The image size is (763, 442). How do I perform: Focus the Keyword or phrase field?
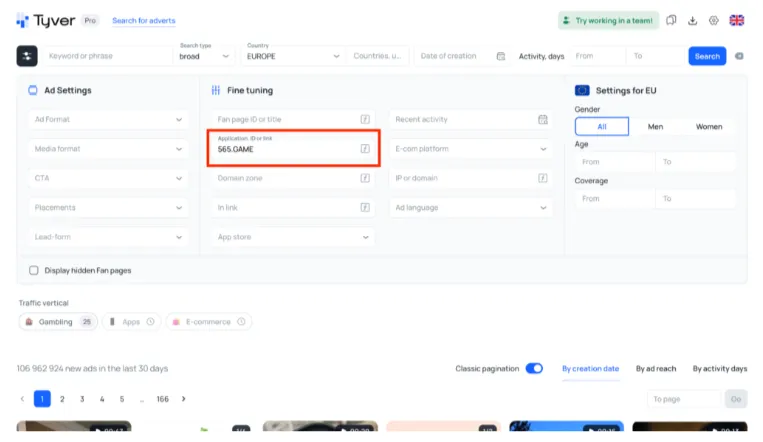coord(108,56)
